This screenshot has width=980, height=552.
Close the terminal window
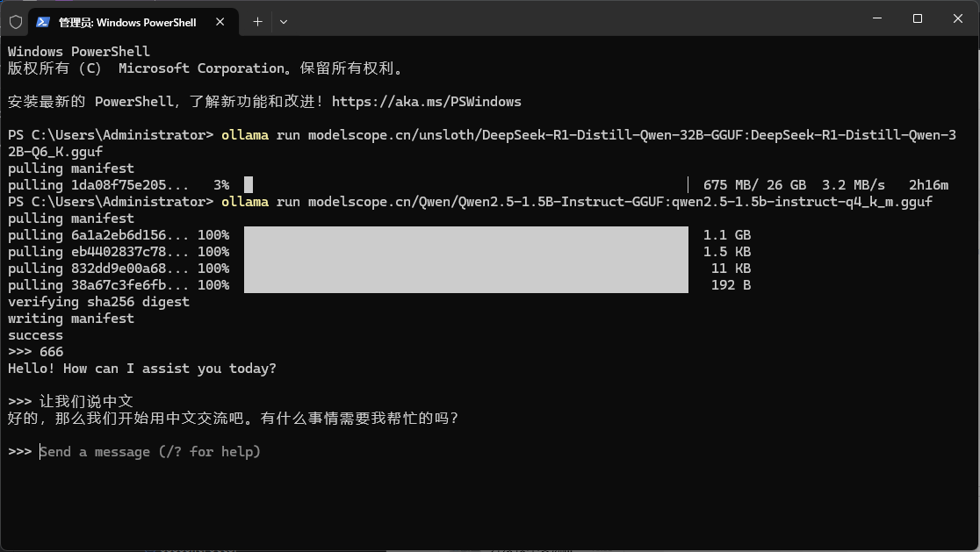pos(958,18)
